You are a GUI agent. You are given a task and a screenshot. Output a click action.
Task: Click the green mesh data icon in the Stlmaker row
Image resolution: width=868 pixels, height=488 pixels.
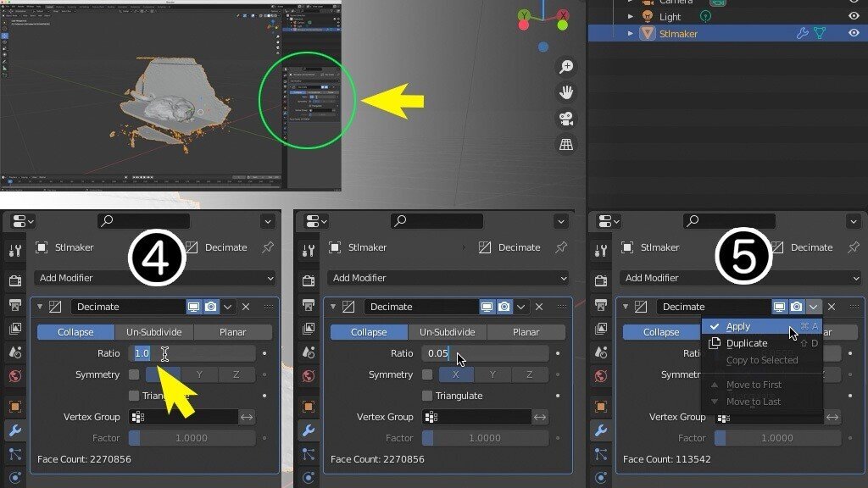click(x=820, y=33)
